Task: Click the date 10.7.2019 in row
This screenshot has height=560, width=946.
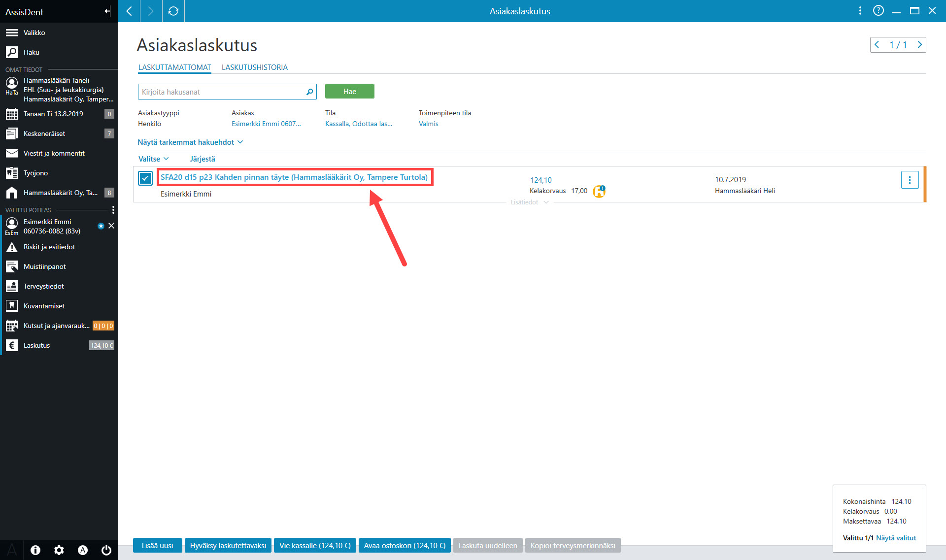Action: click(730, 180)
